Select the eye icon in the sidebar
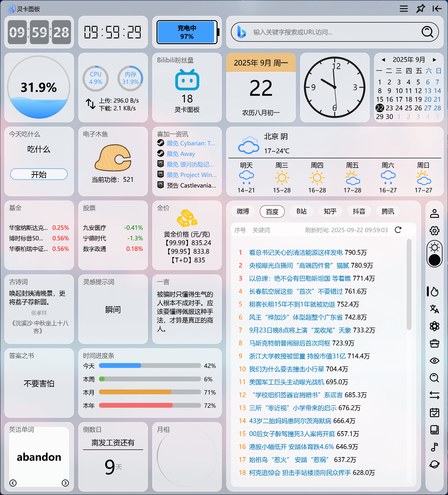 click(x=435, y=360)
